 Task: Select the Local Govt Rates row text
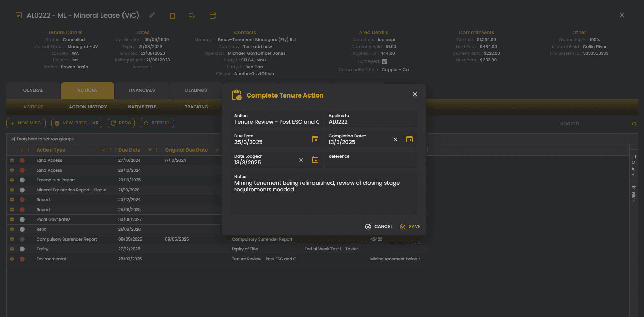click(x=53, y=219)
